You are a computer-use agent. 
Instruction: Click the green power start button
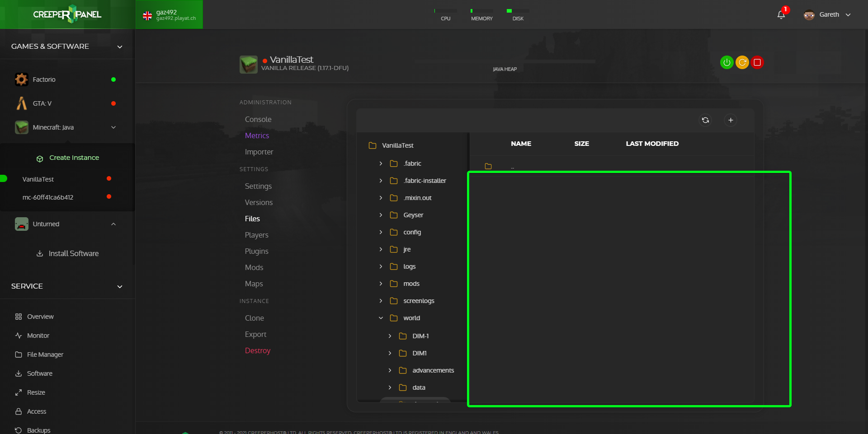coord(726,62)
